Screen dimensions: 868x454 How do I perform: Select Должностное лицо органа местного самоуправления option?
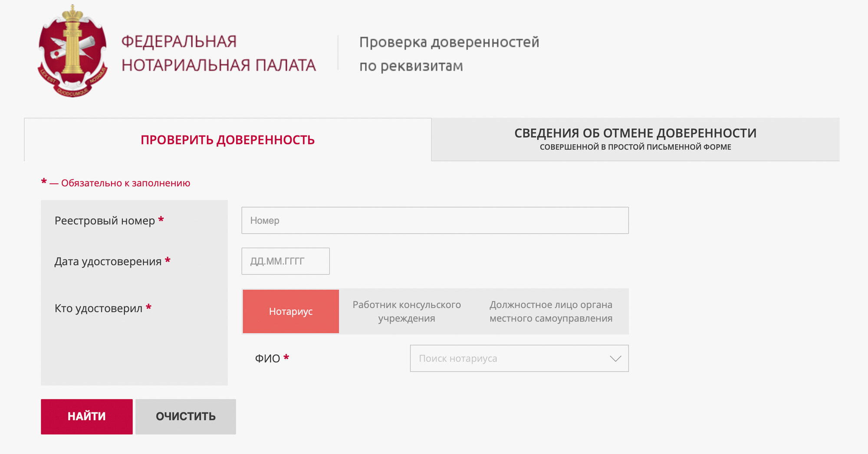click(x=551, y=311)
